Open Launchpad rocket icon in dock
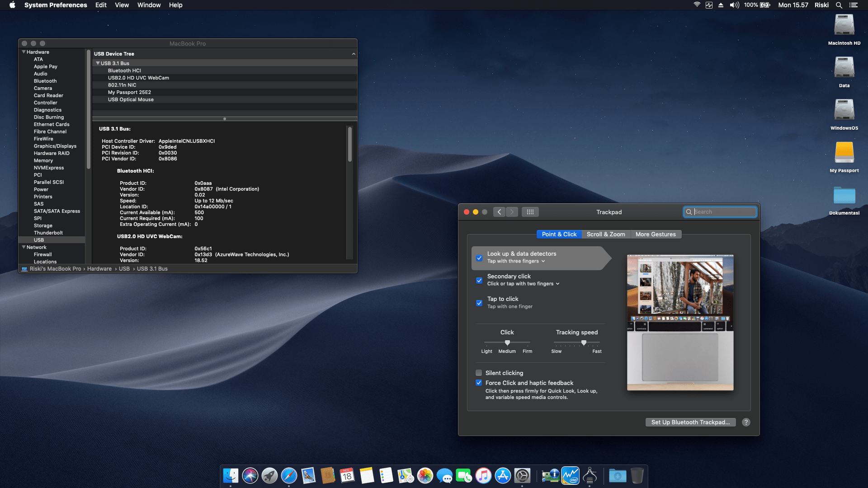Image resolution: width=868 pixels, height=488 pixels. pyautogui.click(x=269, y=476)
